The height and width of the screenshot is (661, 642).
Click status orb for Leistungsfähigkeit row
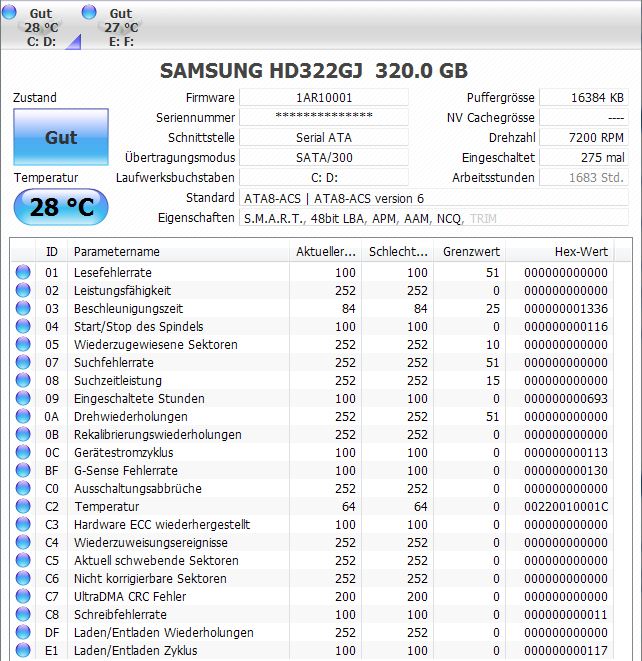click(x=23, y=290)
